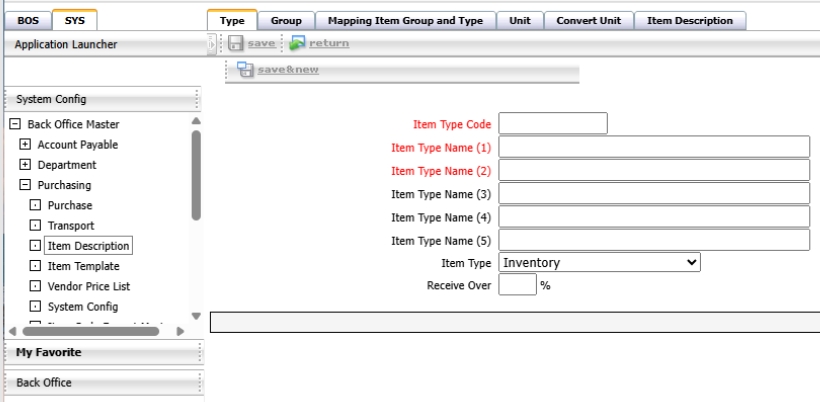Screen dimensions: 820x402
Task: Expand the Department tree node
Action: 25,165
